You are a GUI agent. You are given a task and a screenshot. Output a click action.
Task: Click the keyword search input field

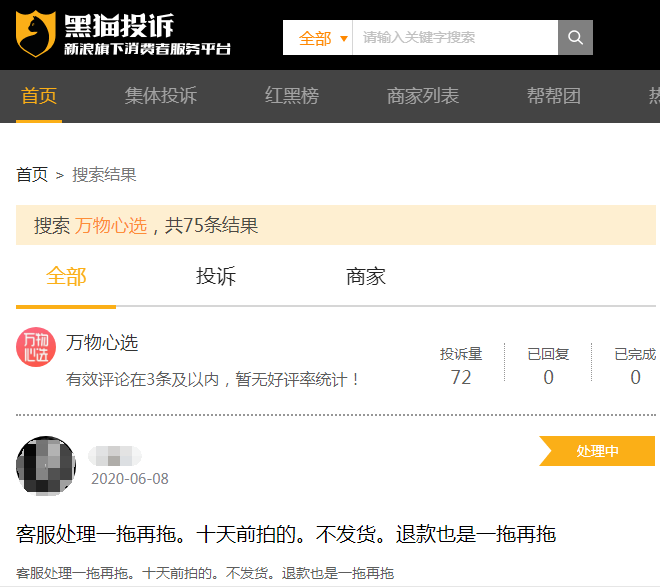pos(455,38)
